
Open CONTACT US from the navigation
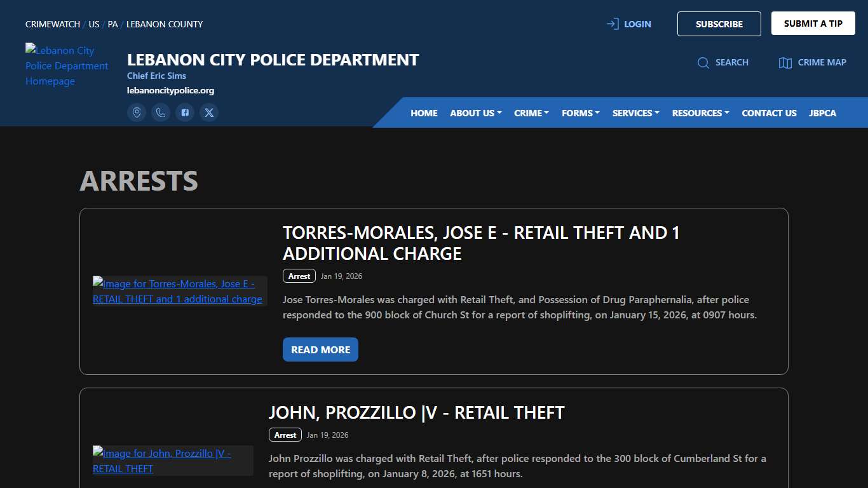point(769,112)
